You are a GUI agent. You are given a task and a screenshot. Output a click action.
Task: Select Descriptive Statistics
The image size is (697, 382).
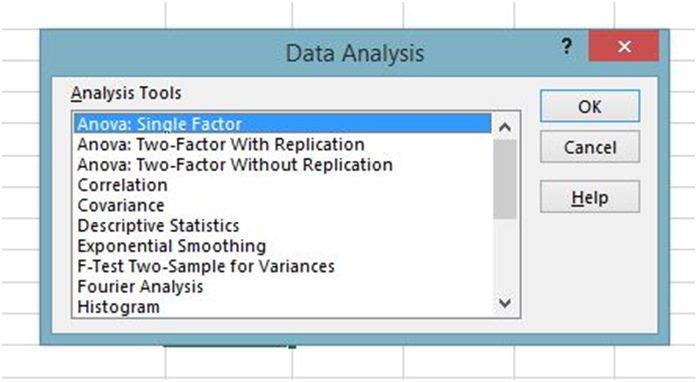283,225
